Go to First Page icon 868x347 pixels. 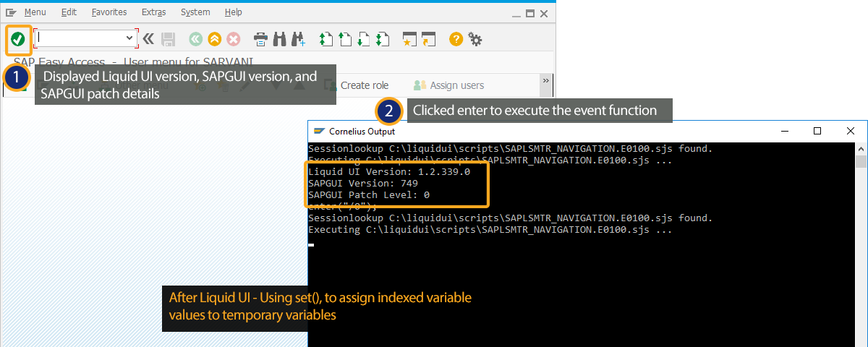coord(325,39)
